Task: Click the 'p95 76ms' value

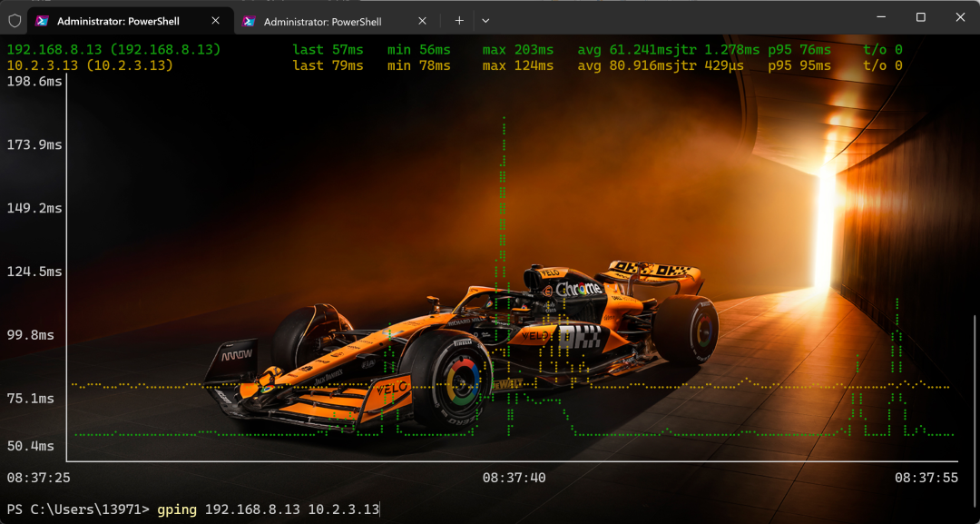Action: (799, 49)
